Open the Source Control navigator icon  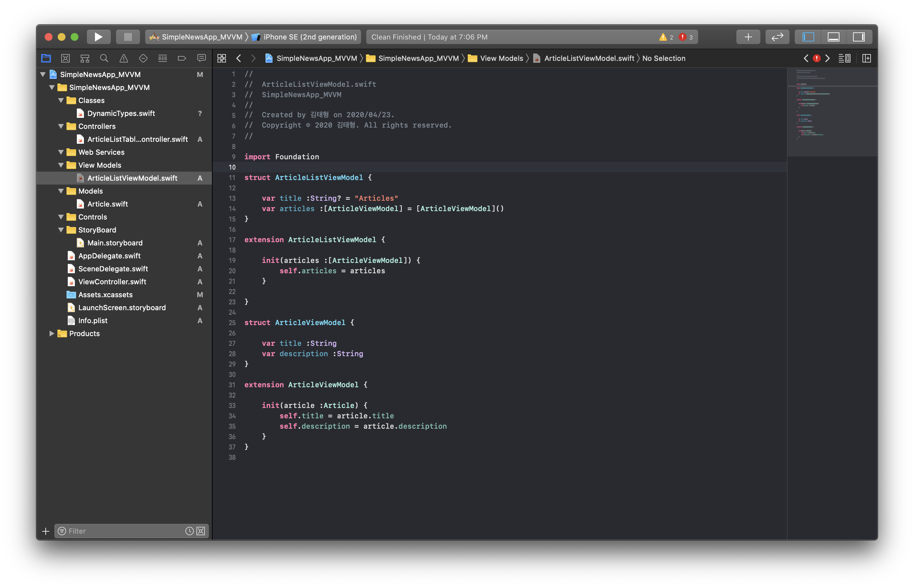tap(65, 58)
